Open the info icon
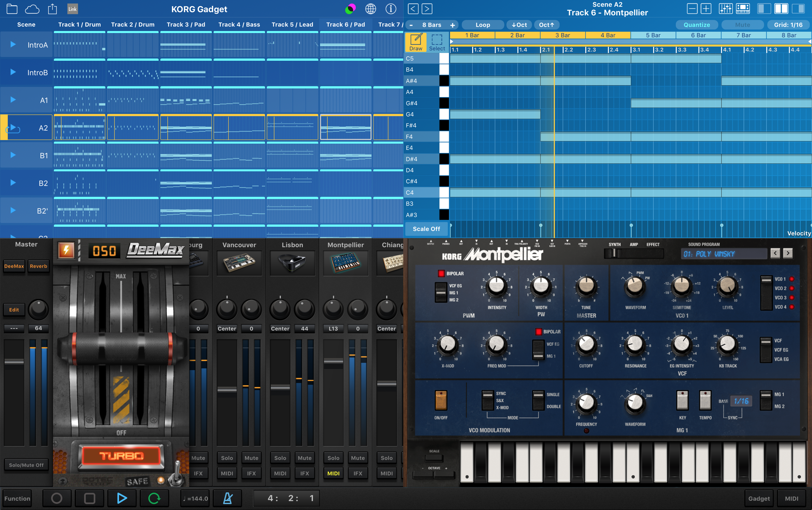Viewport: 812px width, 510px height. coord(391,9)
